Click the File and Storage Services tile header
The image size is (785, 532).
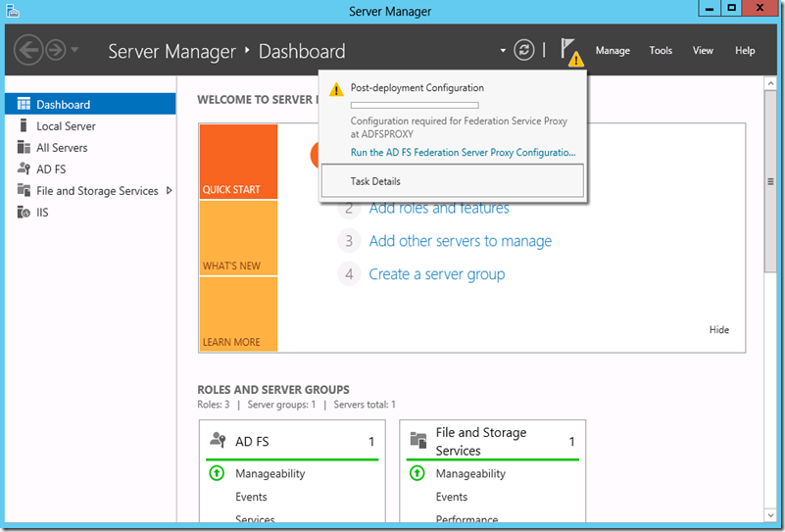(x=493, y=441)
